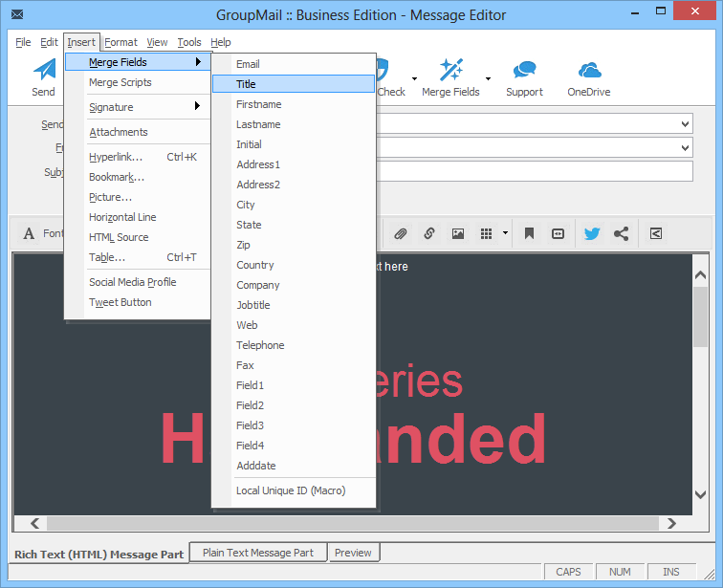The height and width of the screenshot is (588, 723).
Task: Open the second header combo box dropdown
Action: pos(685,147)
